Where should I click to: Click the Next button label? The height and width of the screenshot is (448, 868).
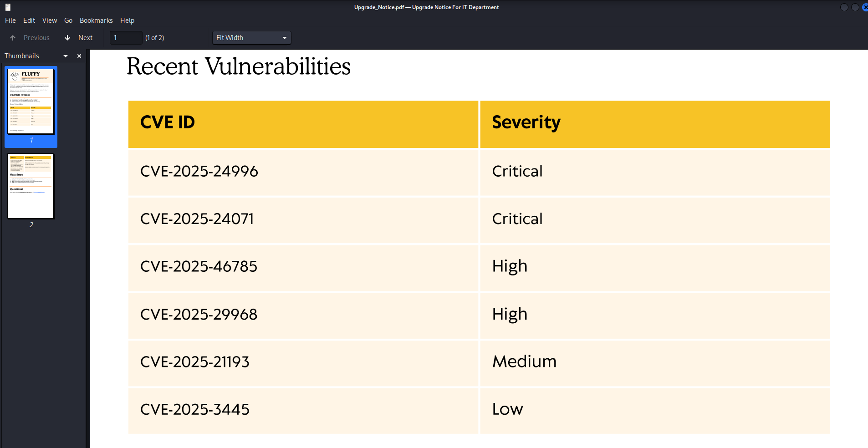tap(85, 38)
